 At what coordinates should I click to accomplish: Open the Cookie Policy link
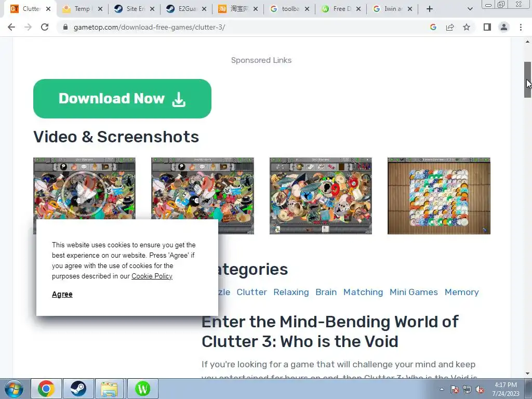[152, 276]
